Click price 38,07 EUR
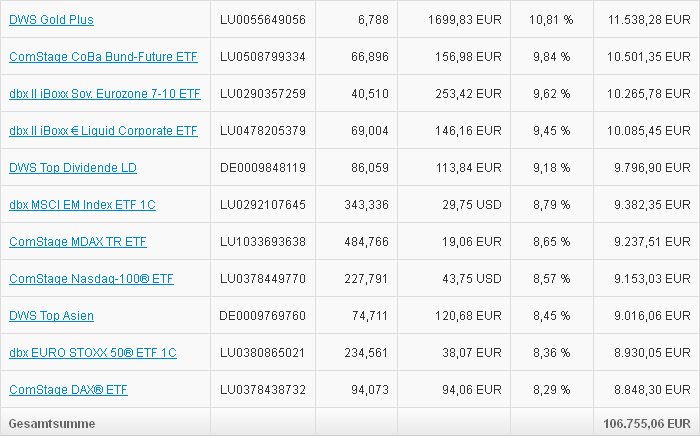The image size is (700, 436). 472,353
